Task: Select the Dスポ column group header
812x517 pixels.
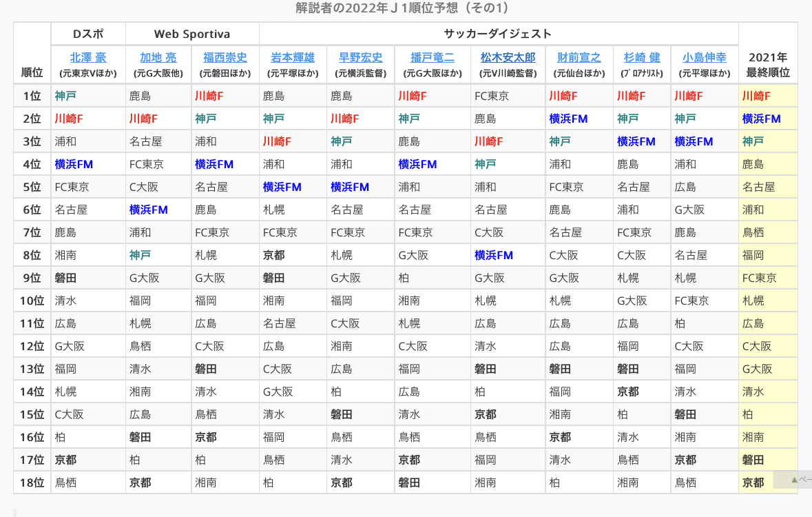Action: click(88, 34)
